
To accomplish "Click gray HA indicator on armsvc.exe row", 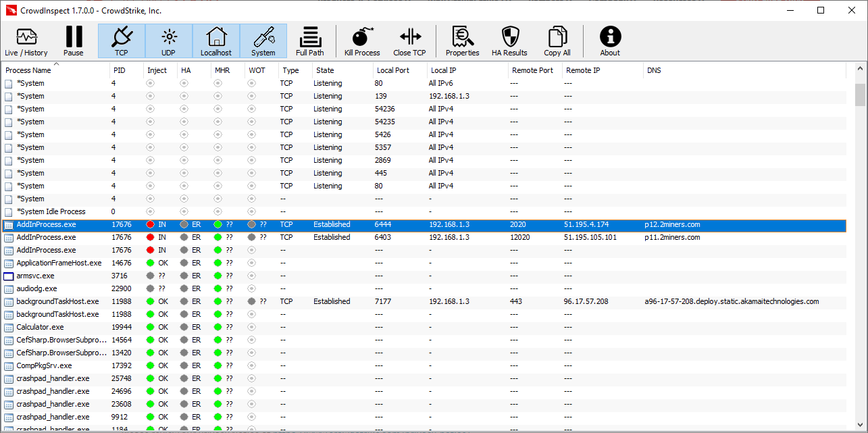I will pyautogui.click(x=184, y=276).
